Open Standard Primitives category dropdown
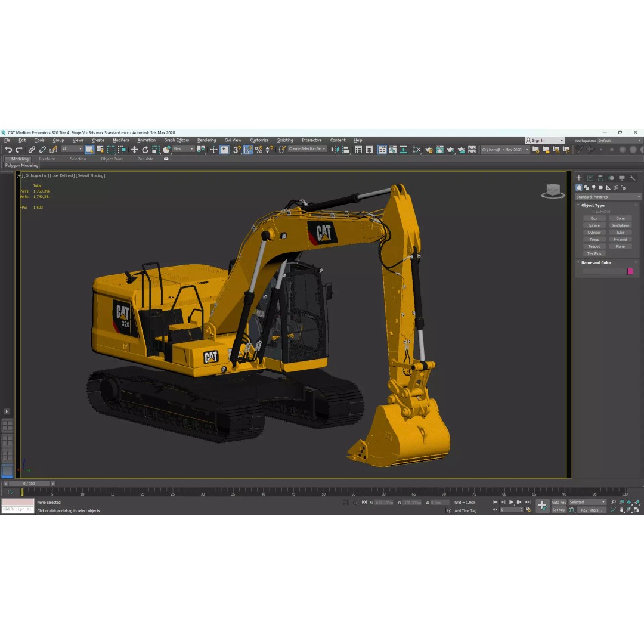Screen dimensions: 644x644 [608, 197]
